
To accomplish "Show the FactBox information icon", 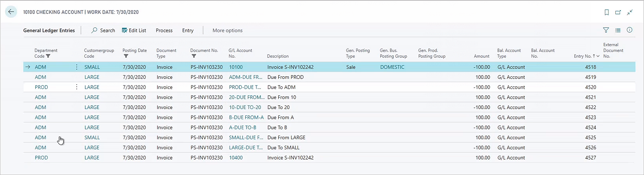I will [x=629, y=30].
